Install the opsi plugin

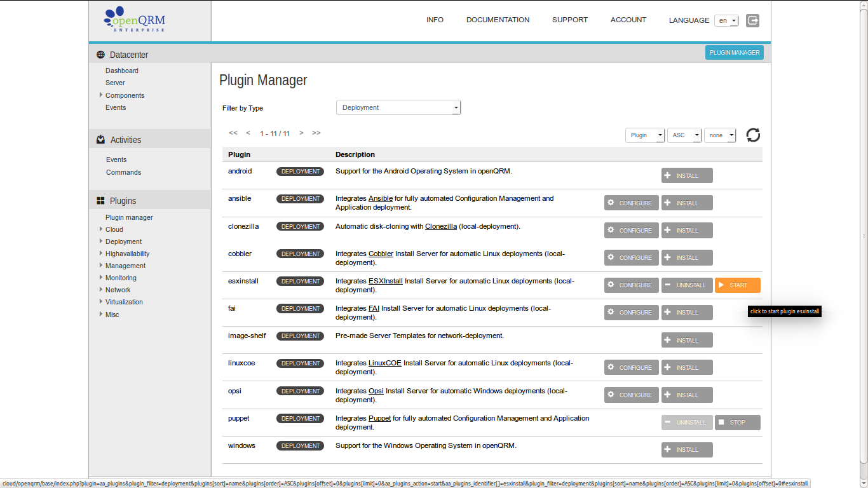coord(687,395)
